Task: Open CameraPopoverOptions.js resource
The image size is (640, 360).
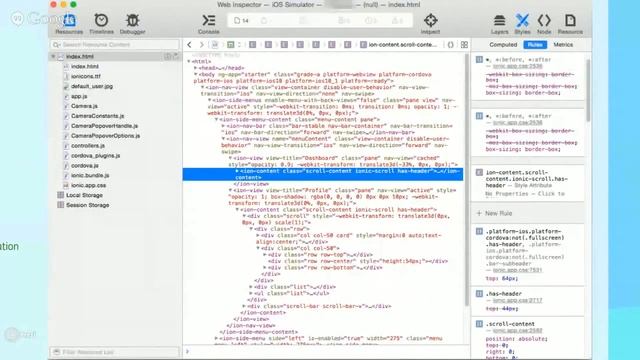Action: (x=105, y=136)
